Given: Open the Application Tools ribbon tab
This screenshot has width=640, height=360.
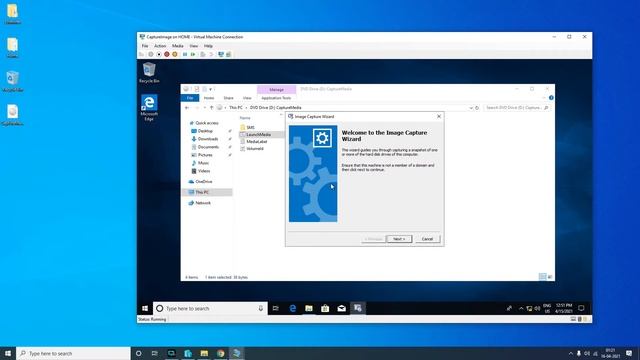Looking at the screenshot, I should (x=276, y=98).
